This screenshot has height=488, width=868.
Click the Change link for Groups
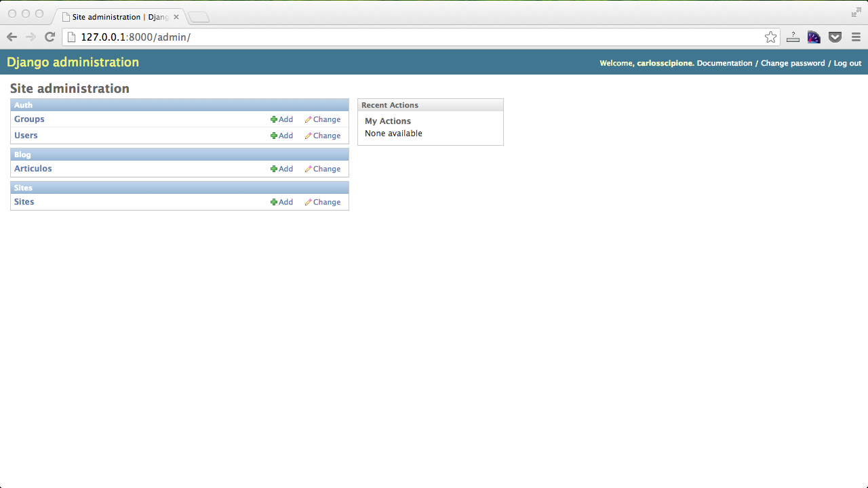(x=327, y=119)
